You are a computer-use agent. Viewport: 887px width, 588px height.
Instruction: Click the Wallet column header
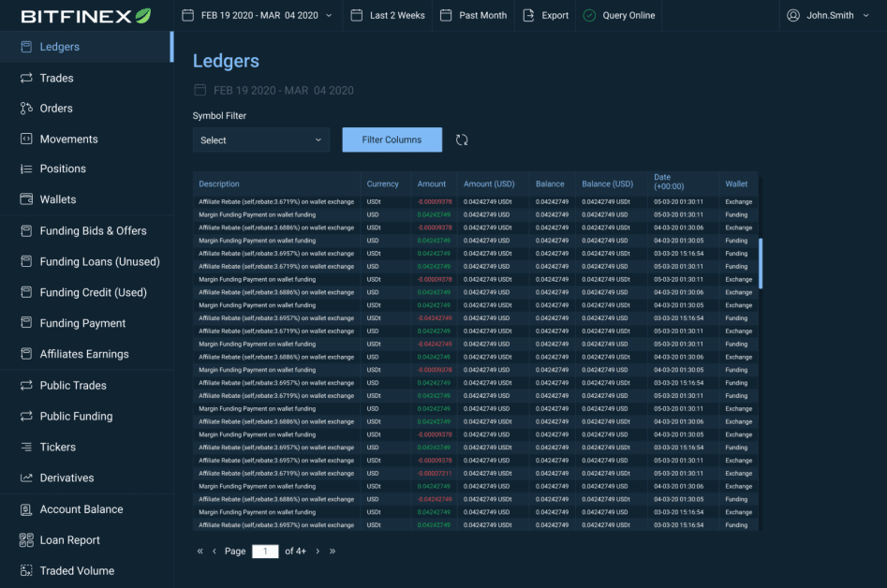[736, 184]
